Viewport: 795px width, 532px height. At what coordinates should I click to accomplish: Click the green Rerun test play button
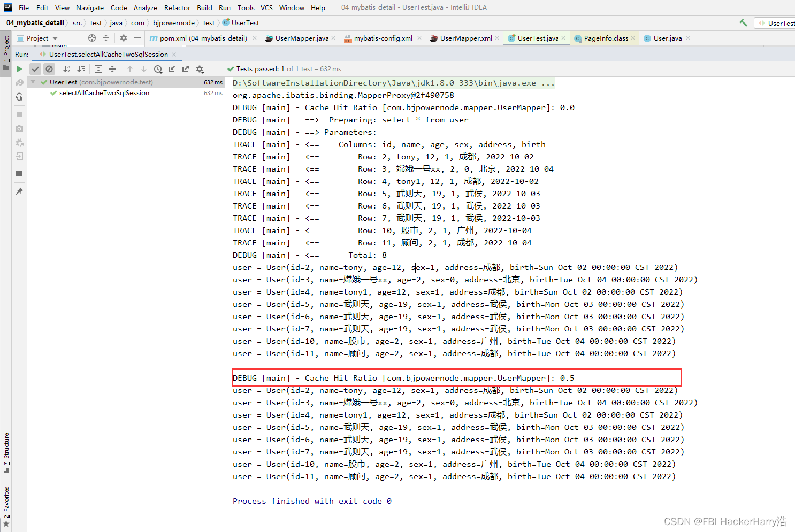(x=19, y=69)
